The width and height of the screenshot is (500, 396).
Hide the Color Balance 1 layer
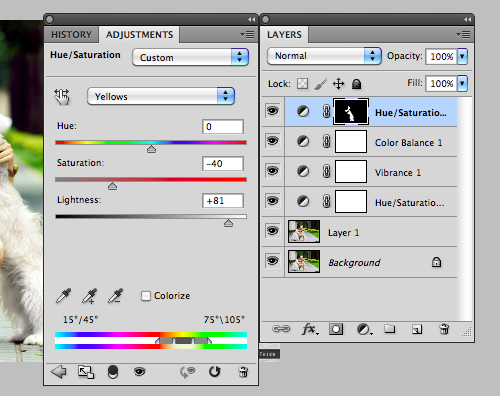coord(273,141)
